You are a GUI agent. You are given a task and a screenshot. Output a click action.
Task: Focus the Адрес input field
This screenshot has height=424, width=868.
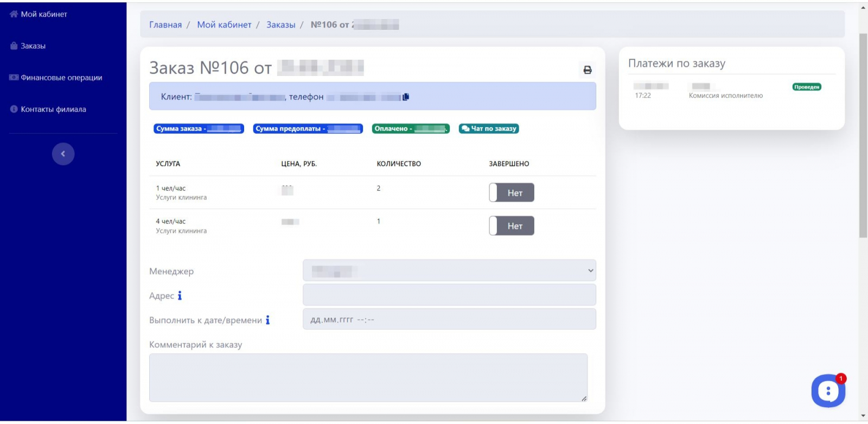pyautogui.click(x=449, y=295)
